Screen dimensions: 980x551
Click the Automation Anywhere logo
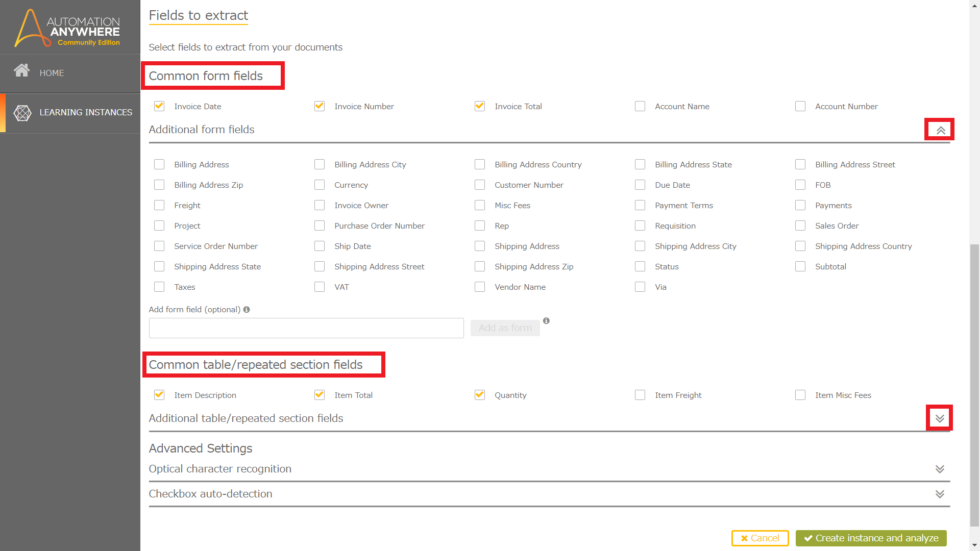(67, 28)
